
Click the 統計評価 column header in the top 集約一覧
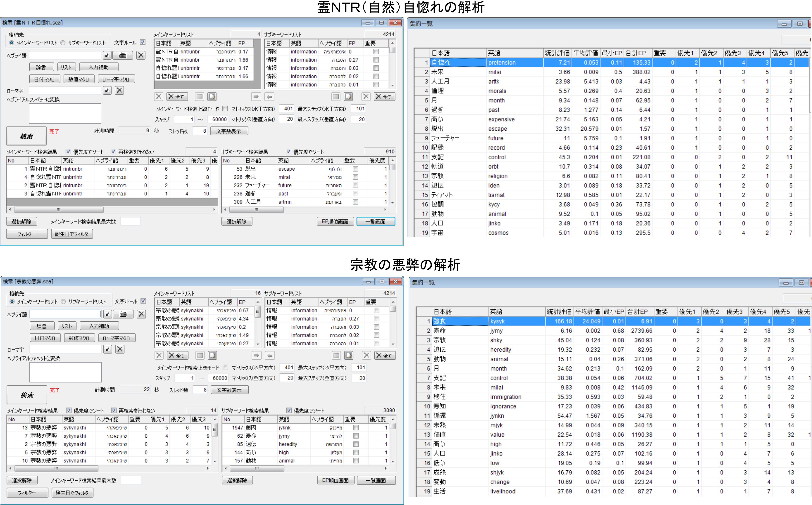coord(557,53)
